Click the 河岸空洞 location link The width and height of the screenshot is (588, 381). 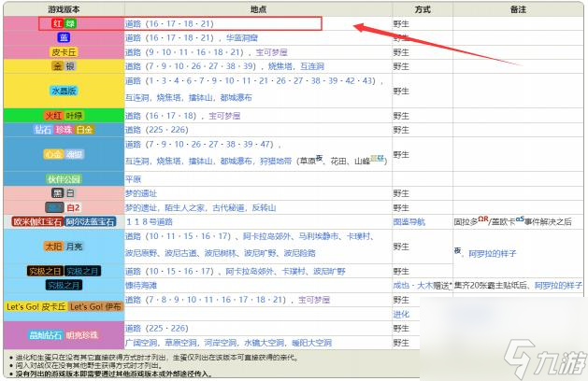235,343
